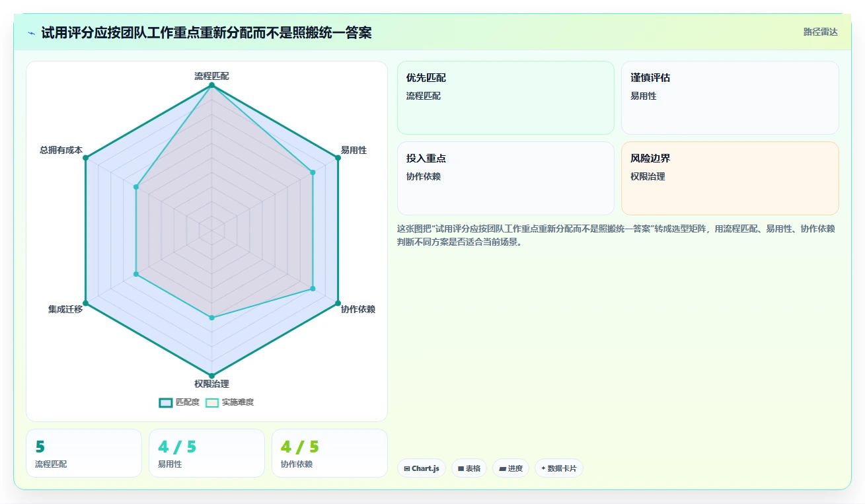Open the 投入重点 card

coord(506,178)
